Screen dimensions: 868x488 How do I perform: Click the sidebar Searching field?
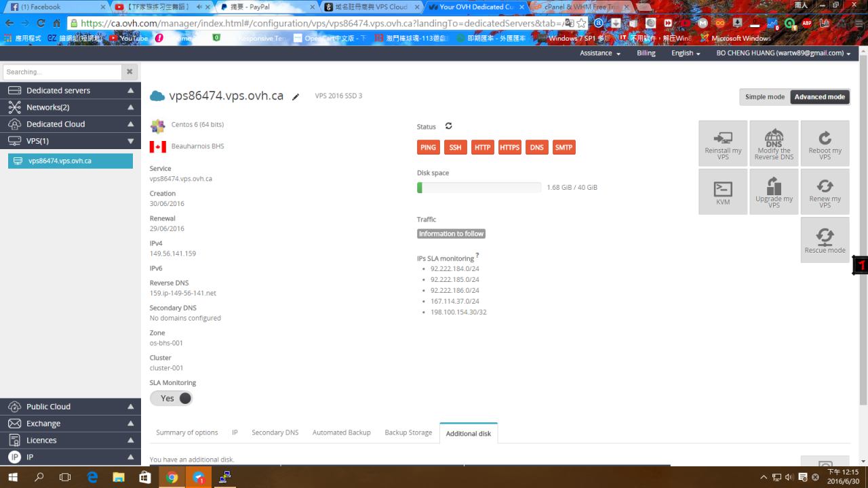click(x=62, y=72)
